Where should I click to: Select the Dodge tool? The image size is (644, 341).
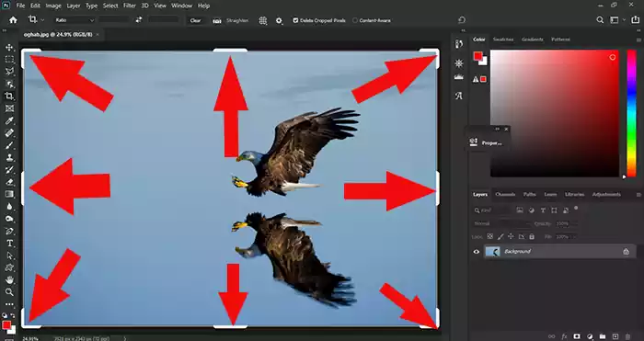(x=9, y=219)
